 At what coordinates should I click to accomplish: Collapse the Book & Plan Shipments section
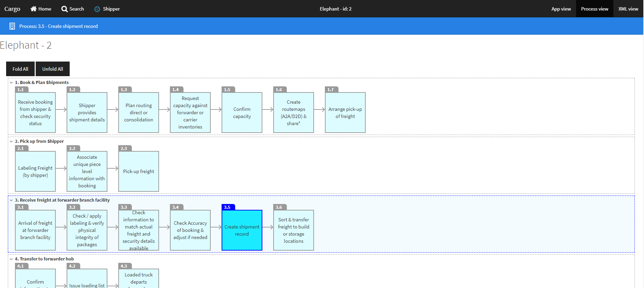tap(11, 83)
